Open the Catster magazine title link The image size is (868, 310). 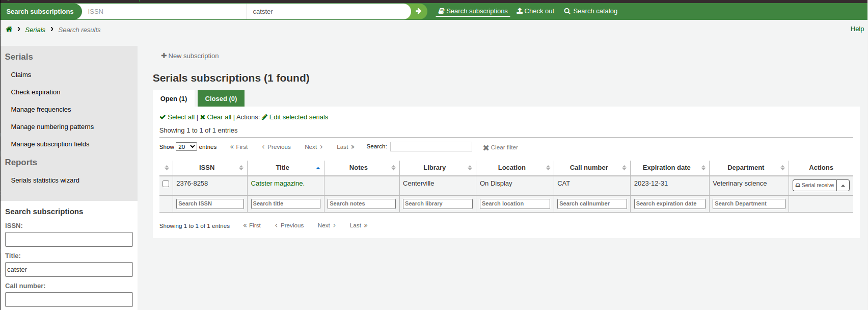click(278, 184)
